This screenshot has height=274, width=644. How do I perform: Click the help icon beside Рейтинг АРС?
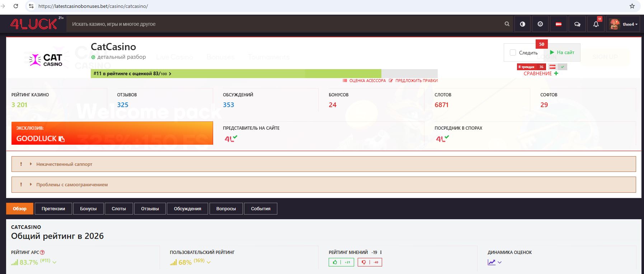tap(42, 253)
